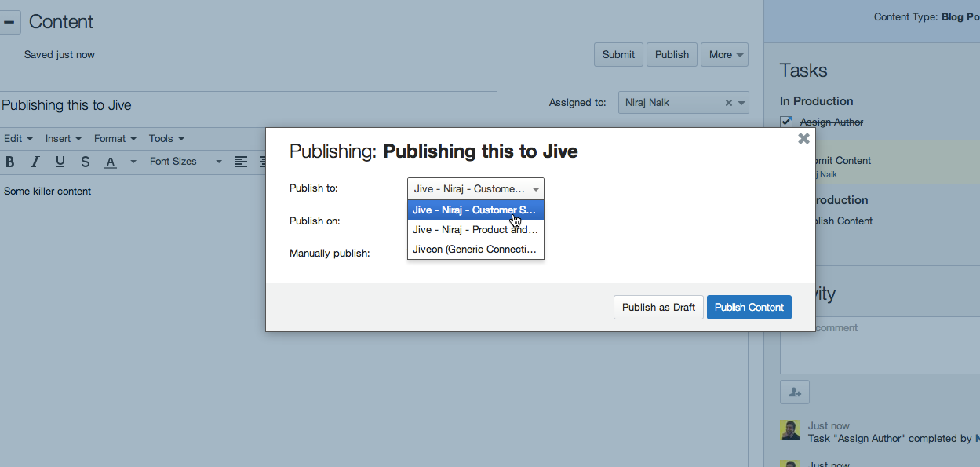Align text to the left
Screen dimensions: 980x467
tap(241, 162)
